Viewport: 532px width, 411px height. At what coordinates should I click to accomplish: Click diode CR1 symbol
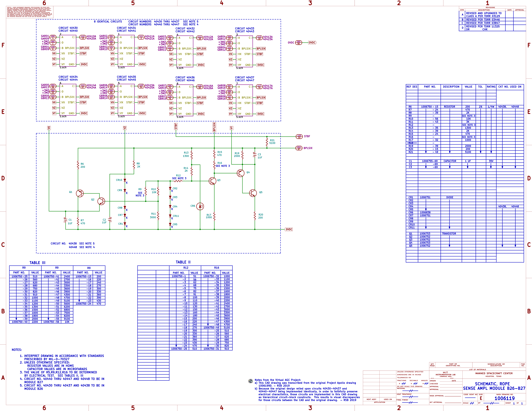coord(125,224)
